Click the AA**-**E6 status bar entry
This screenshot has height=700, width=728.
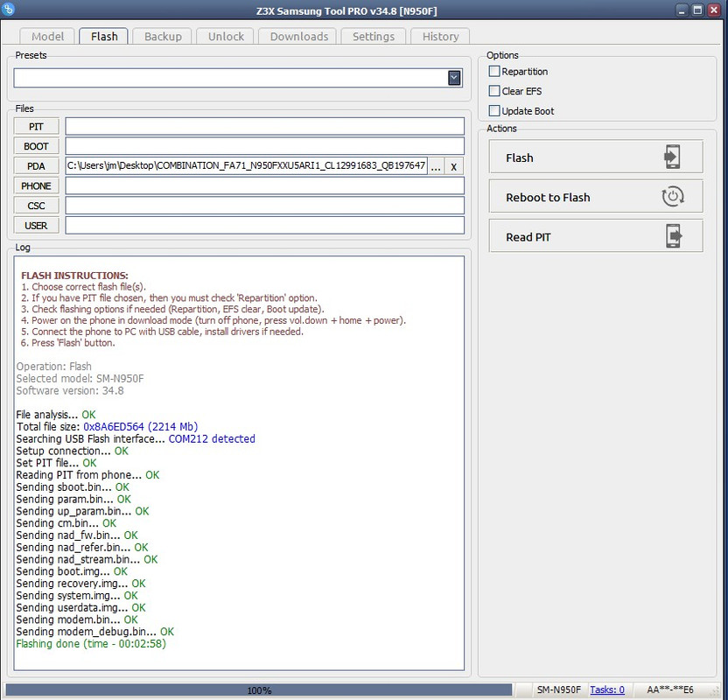tap(670, 689)
